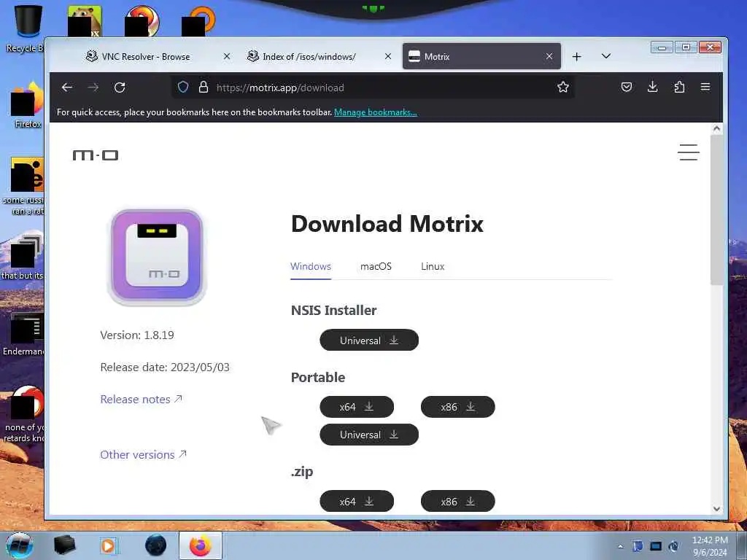Open the Firefox application menu
The width and height of the screenshot is (747, 560).
point(705,87)
